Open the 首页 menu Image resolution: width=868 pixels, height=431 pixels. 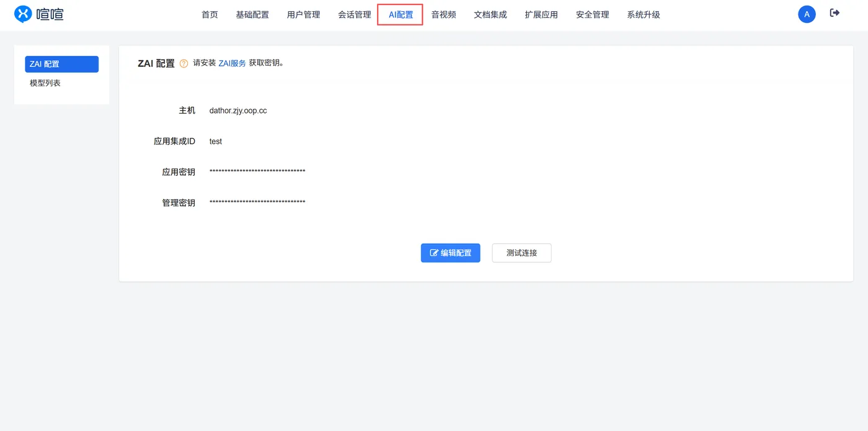coord(210,14)
